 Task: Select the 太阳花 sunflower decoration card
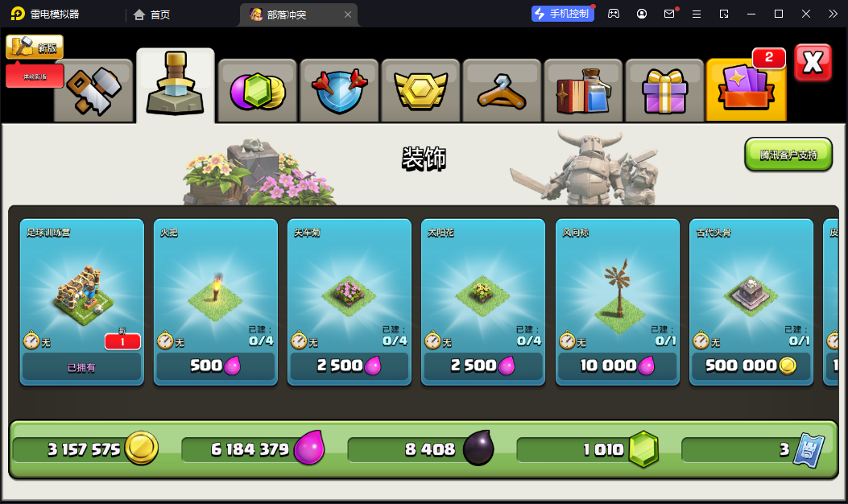point(483,302)
